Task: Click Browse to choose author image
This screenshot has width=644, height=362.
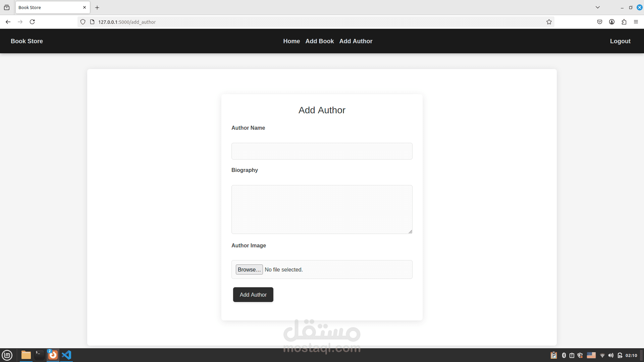Action: pyautogui.click(x=249, y=269)
